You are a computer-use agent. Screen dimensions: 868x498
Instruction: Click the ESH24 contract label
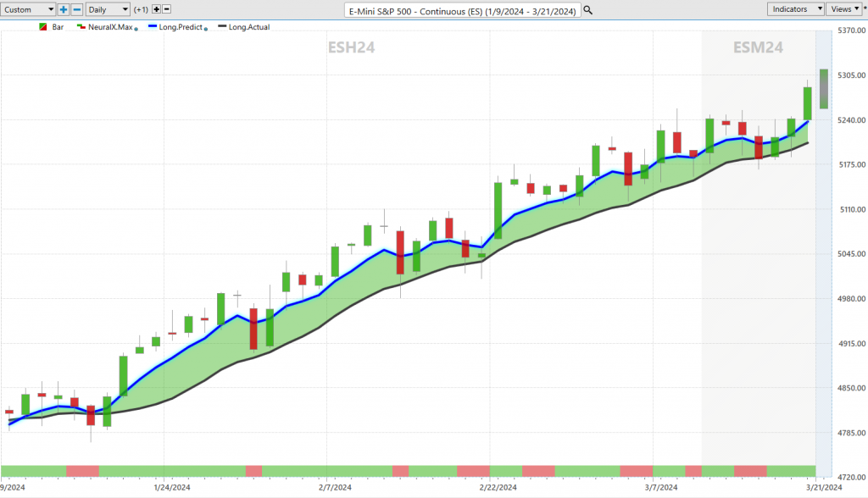tap(352, 47)
